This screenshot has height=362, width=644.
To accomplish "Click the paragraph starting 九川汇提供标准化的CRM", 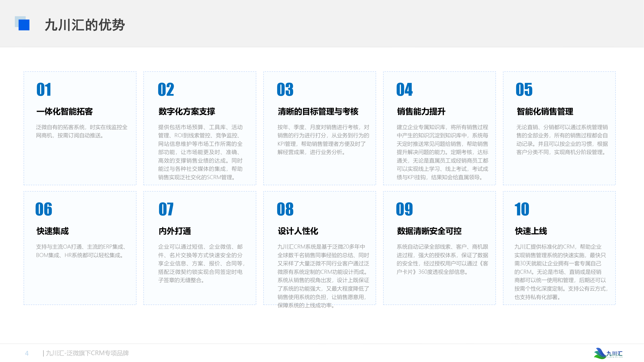I will [561, 272].
